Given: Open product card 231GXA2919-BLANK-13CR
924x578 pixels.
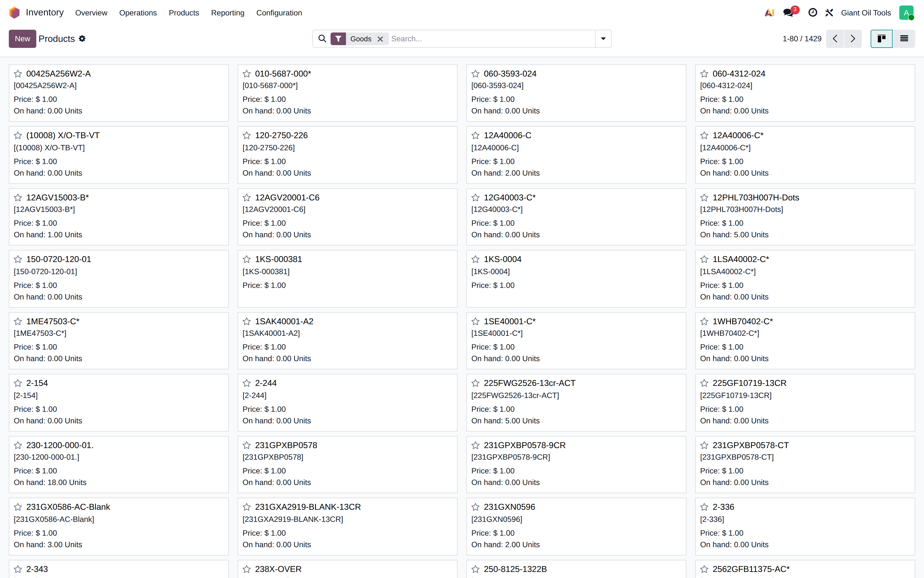Looking at the screenshot, I should pyautogui.click(x=347, y=526).
